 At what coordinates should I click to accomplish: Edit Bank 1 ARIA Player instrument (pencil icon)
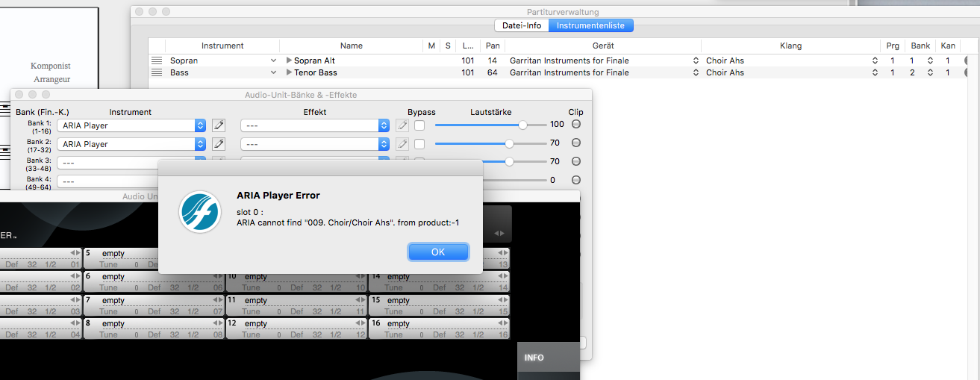point(219,125)
